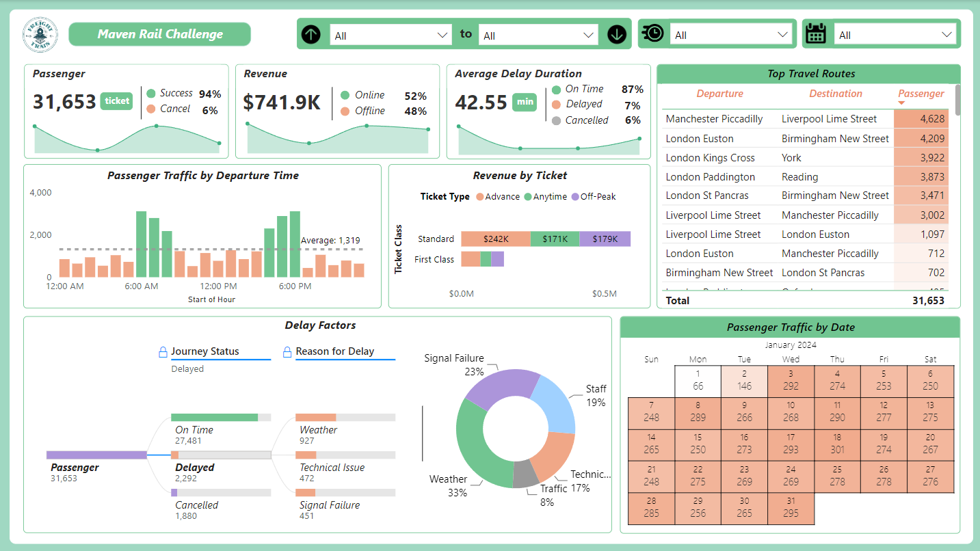Click the calendar filter icon
The image size is (980, 551).
pyautogui.click(x=817, y=33)
